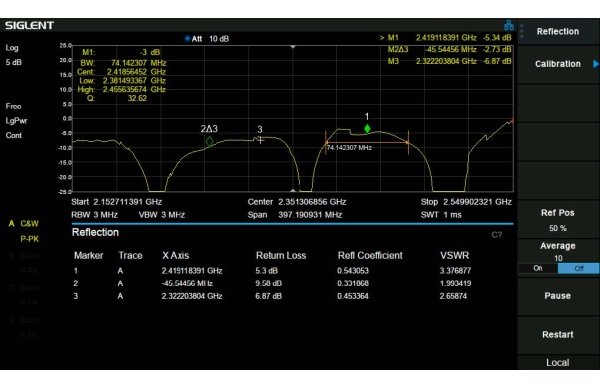Viewport: 600px width, 390px height.
Task: Click the Log scale label
Action: (12, 48)
